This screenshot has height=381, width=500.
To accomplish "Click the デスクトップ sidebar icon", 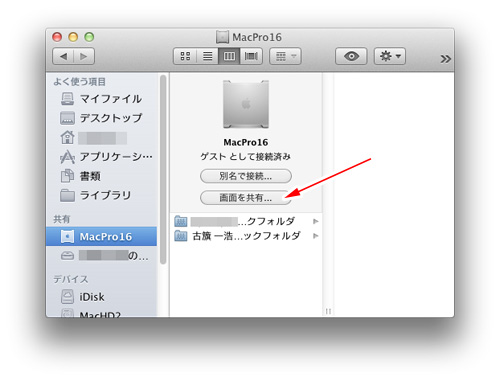I will point(67,118).
